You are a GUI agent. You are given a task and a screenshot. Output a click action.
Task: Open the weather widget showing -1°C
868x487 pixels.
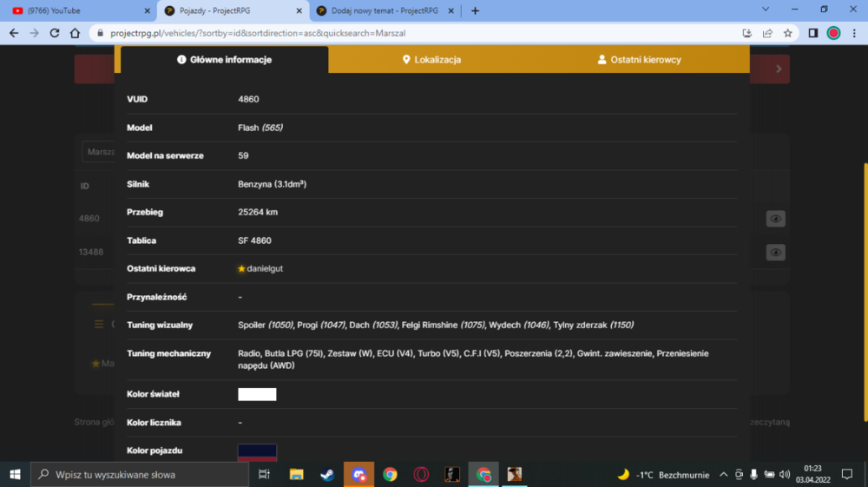pos(663,474)
